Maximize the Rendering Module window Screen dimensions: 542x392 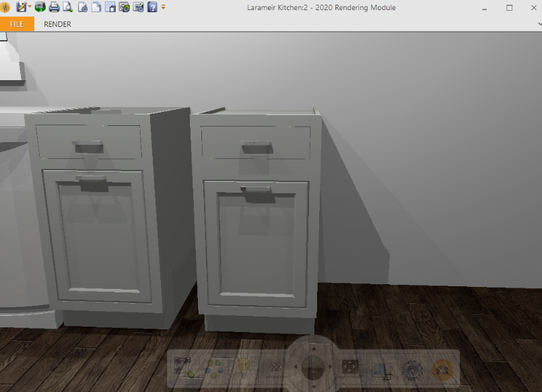[509, 7]
